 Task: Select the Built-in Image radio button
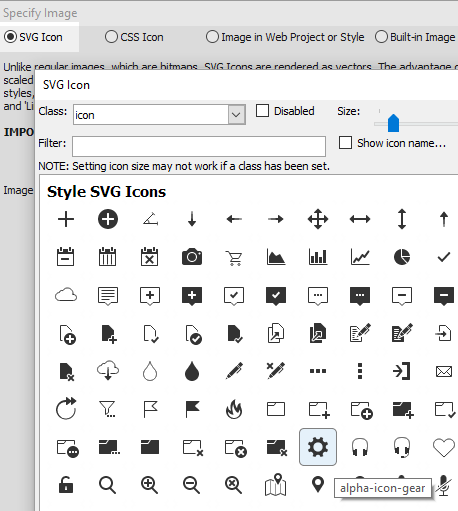point(415,37)
